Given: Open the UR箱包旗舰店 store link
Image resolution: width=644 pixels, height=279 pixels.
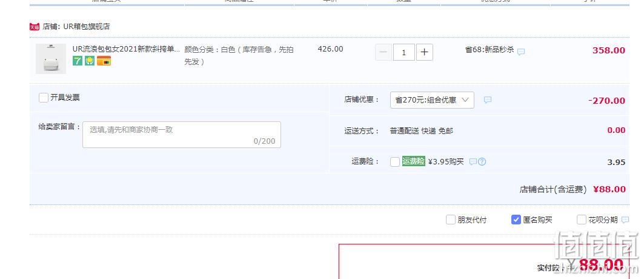Looking at the screenshot, I should pos(87,27).
